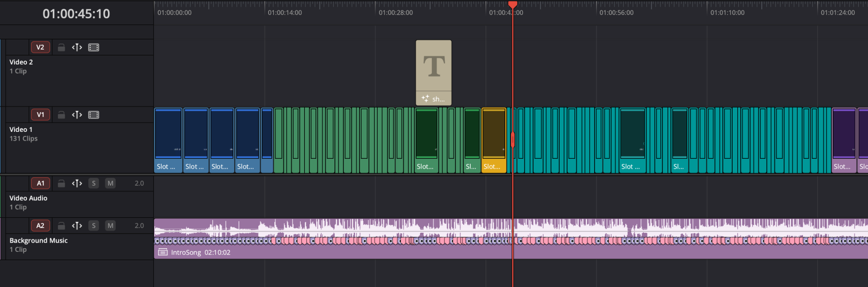This screenshot has width=868, height=287.
Task: Lock the Background Music track
Action: [x=61, y=225]
